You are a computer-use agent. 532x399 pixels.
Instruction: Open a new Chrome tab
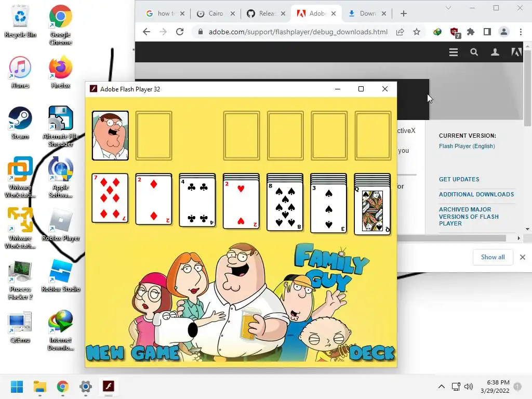click(x=403, y=14)
